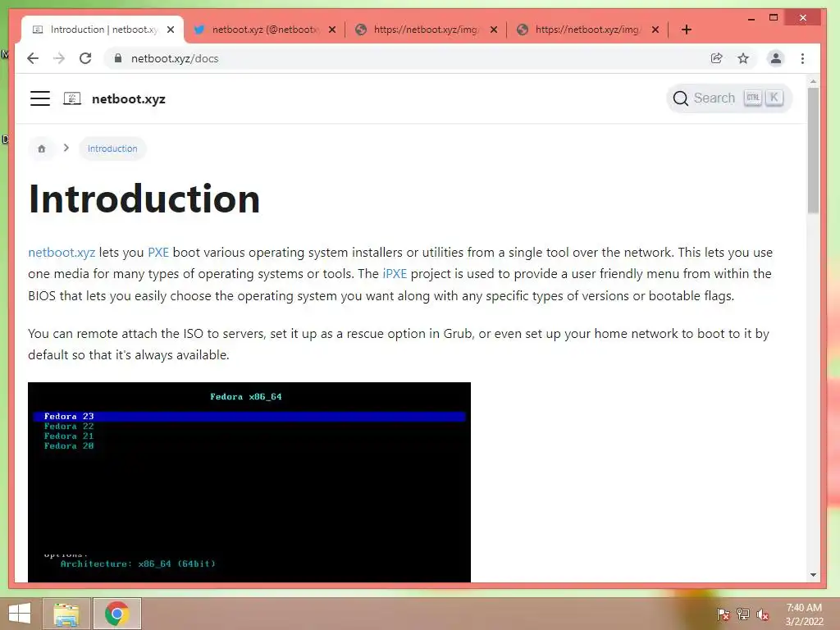This screenshot has height=630, width=840.
Task: Switch to the Introduction | netboot.xyz tab
Action: [x=103, y=30]
